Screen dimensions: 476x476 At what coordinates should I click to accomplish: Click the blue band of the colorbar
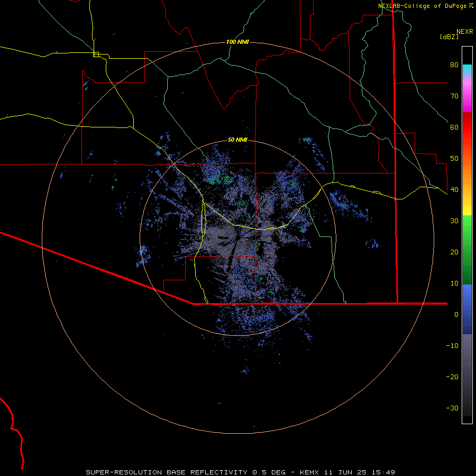click(467, 309)
